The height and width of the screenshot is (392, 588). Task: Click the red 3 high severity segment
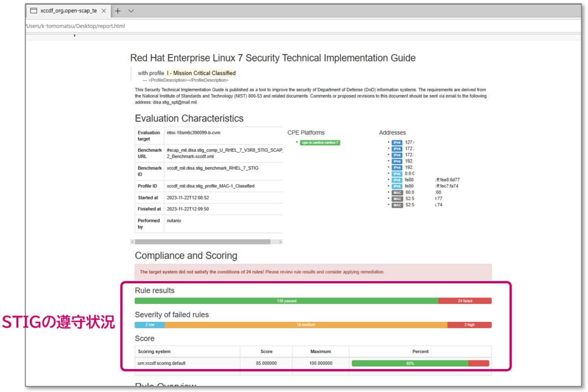[469, 325]
